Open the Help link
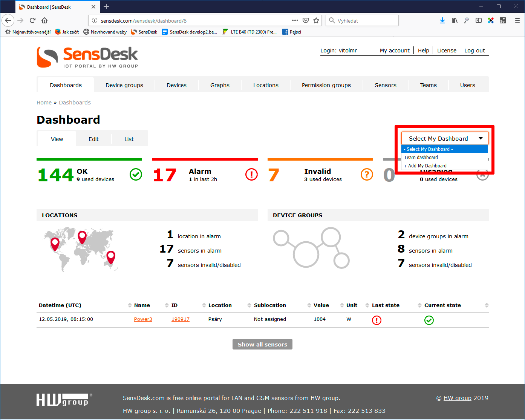The width and height of the screenshot is (525, 420). point(423,50)
